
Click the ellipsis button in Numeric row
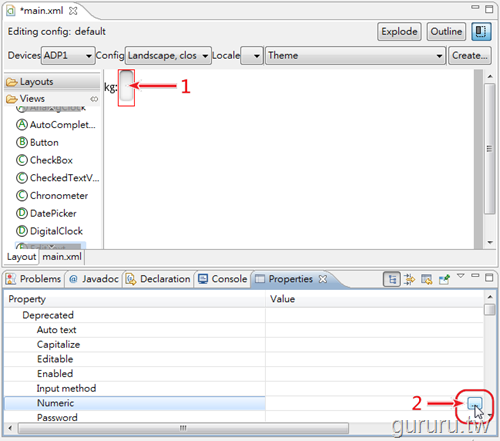[475, 403]
